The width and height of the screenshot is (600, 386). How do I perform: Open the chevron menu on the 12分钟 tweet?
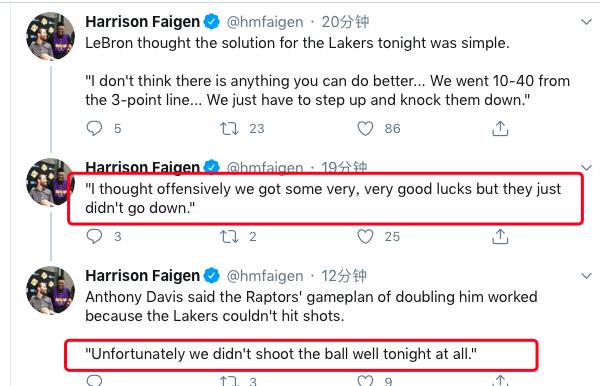coord(586,275)
